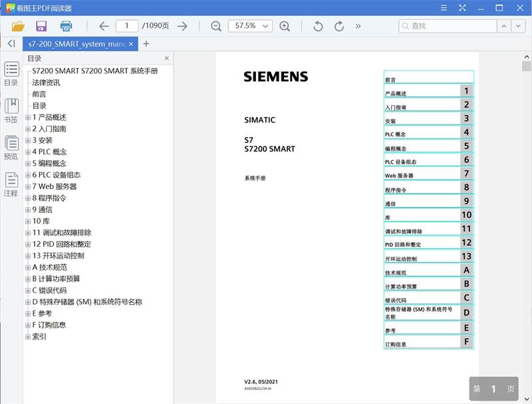The height and width of the screenshot is (404, 532).
Task: Select 前言 in the outline
Action: tap(39, 94)
